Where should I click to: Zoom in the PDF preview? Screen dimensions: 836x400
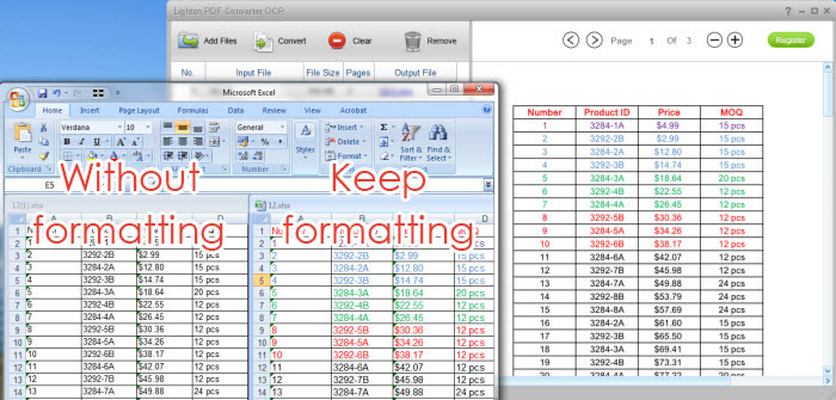tap(735, 40)
